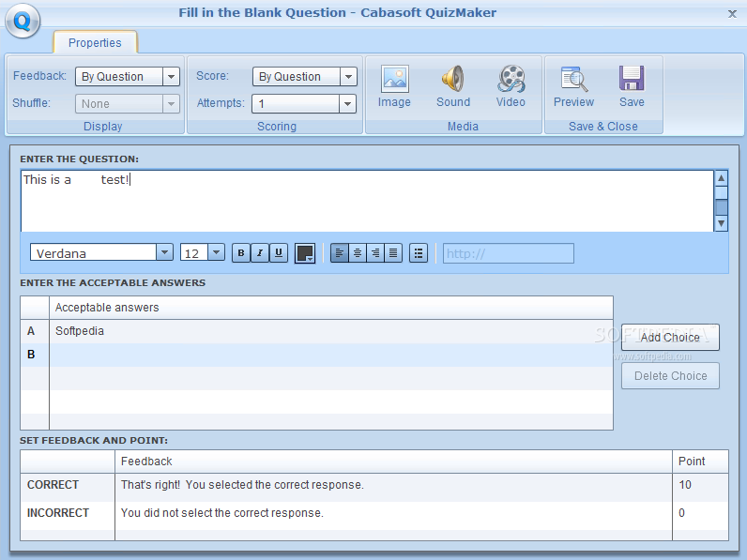Toggle underline text formatting
The height and width of the screenshot is (560, 747).
click(279, 253)
